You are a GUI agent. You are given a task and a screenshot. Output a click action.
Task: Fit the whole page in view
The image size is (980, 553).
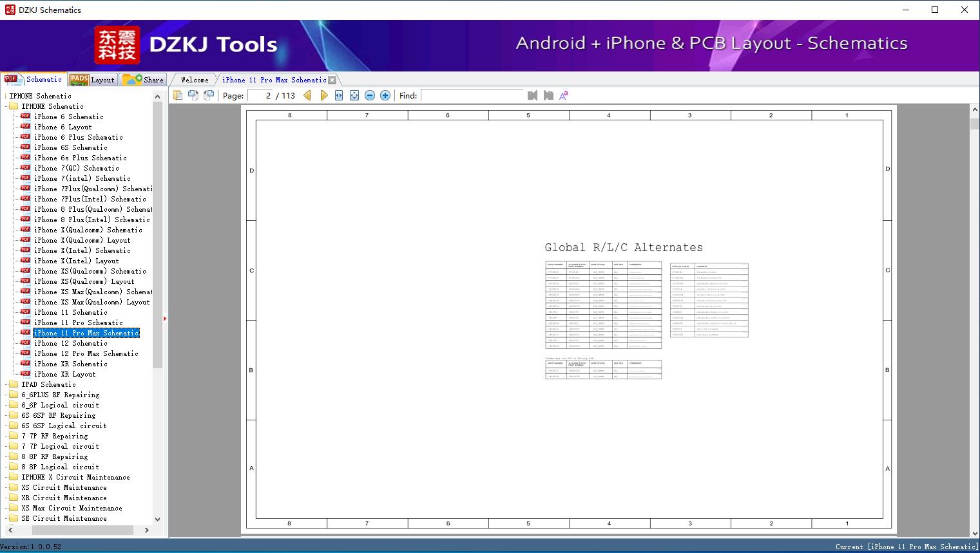(354, 95)
